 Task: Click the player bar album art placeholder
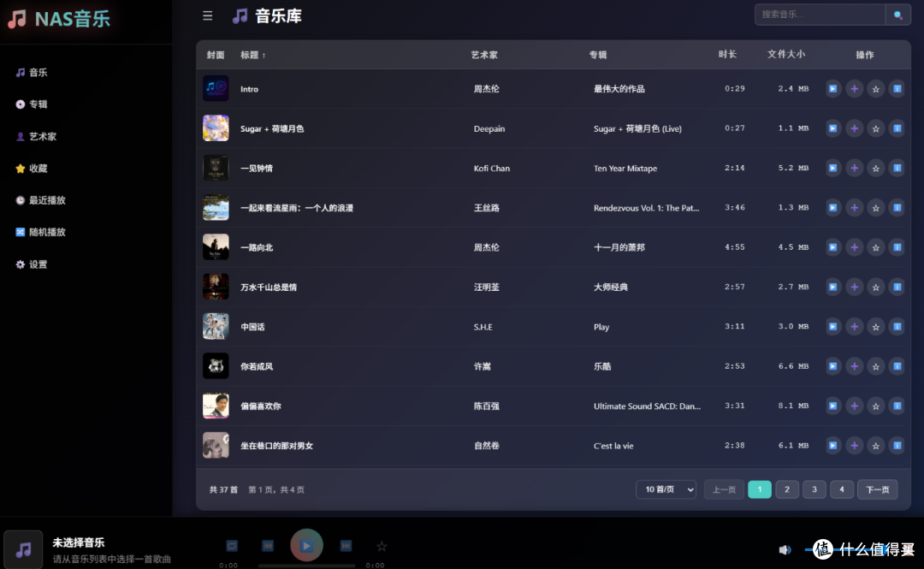point(23,549)
